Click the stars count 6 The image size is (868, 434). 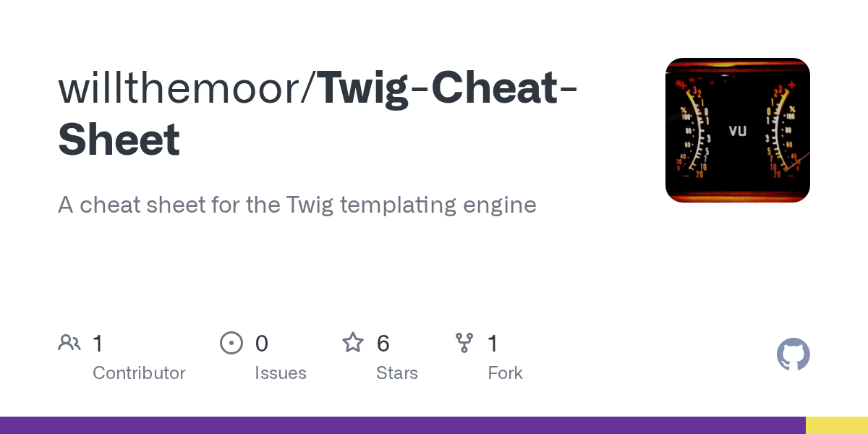click(383, 344)
